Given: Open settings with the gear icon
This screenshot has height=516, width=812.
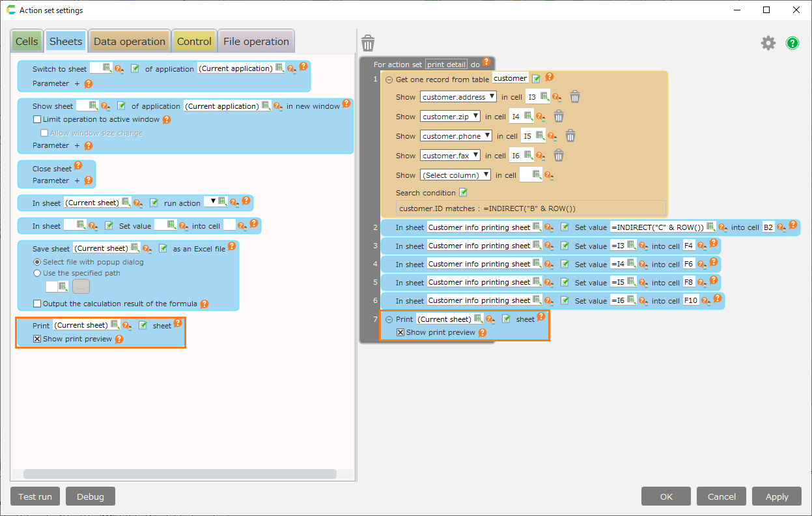Looking at the screenshot, I should (768, 43).
